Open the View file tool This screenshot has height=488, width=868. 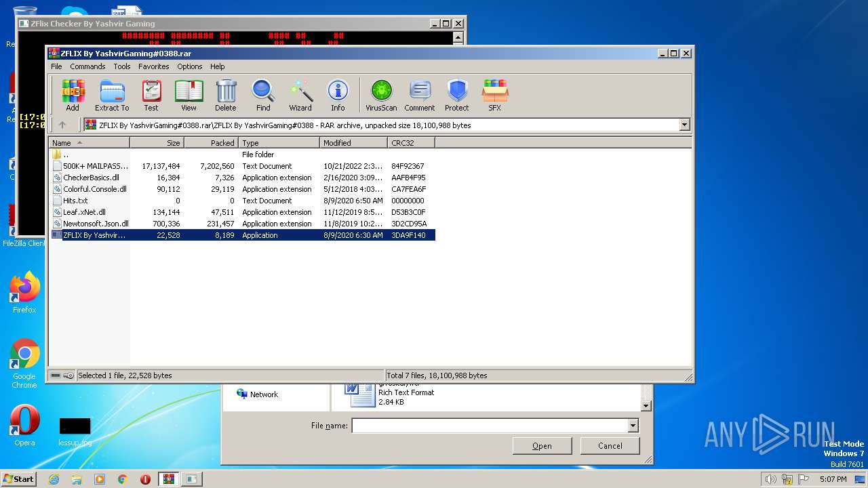tap(189, 95)
